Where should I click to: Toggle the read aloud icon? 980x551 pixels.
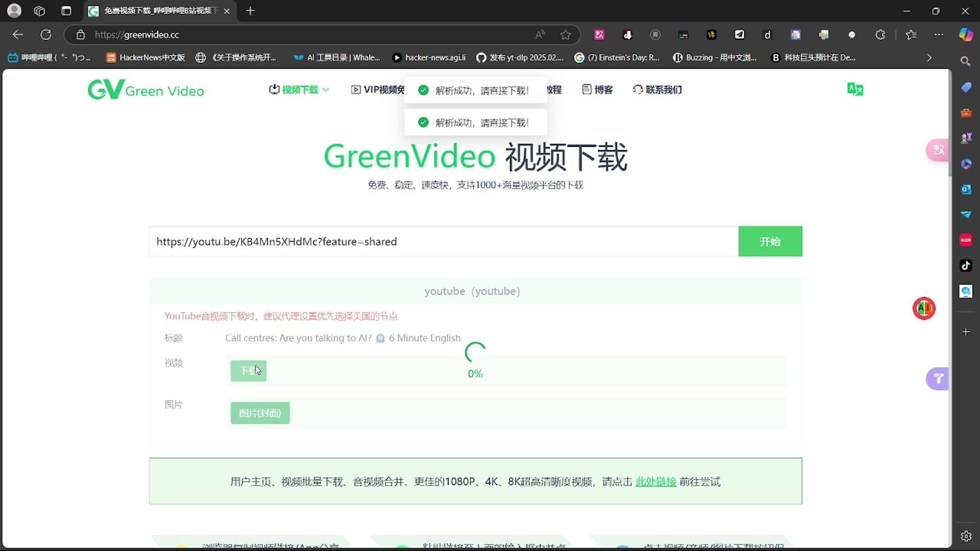[540, 35]
